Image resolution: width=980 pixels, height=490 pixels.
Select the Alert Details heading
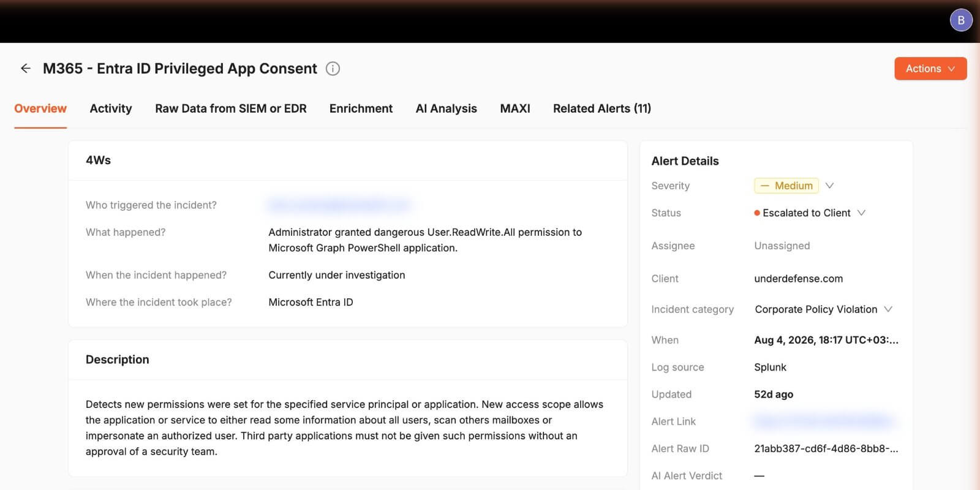point(685,161)
